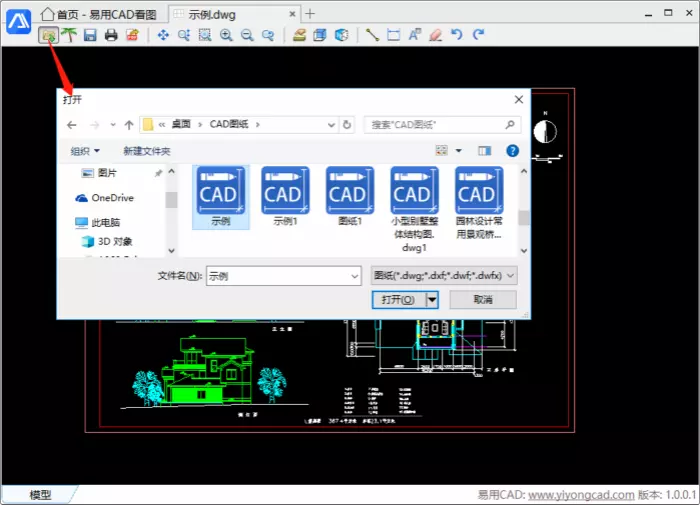This screenshot has width=700, height=505.
Task: Open the www.yiyongcad.com link
Action: 581,495
